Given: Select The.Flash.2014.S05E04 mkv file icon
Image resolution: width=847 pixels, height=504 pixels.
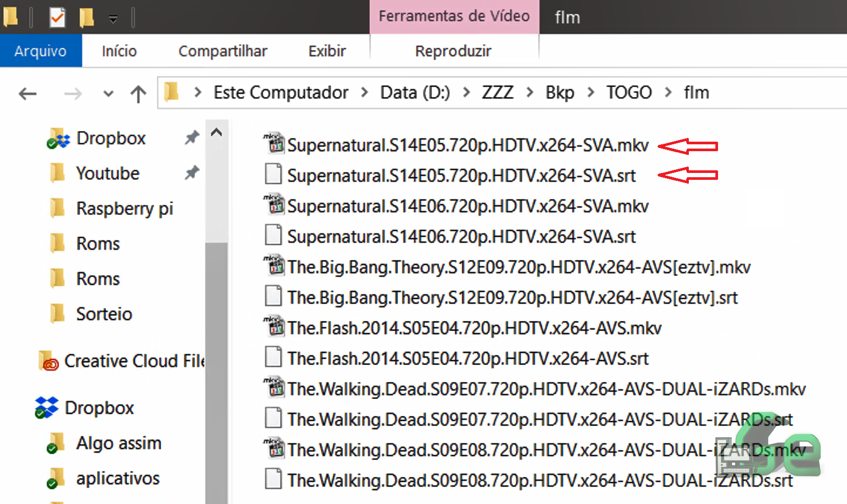Looking at the screenshot, I should click(274, 326).
